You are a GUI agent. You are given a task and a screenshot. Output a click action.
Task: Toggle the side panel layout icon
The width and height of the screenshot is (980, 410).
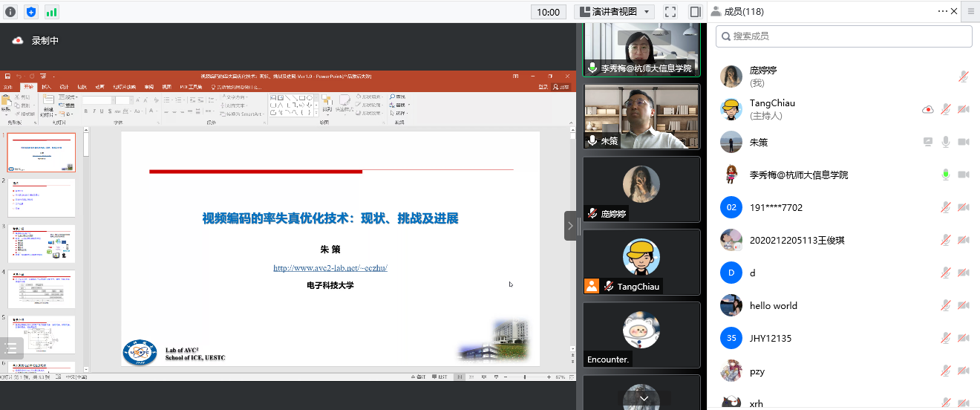pos(695,12)
